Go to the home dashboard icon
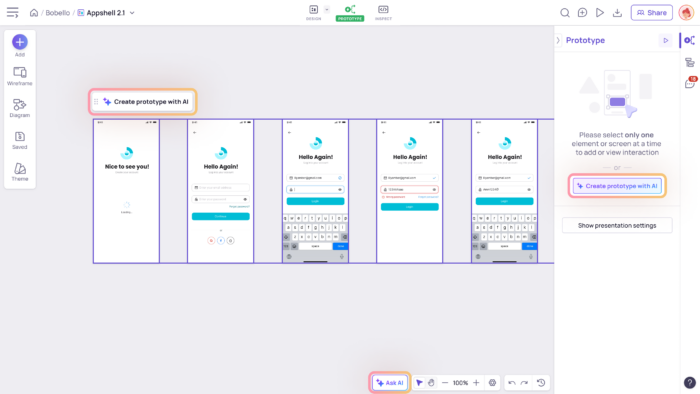 coord(34,12)
